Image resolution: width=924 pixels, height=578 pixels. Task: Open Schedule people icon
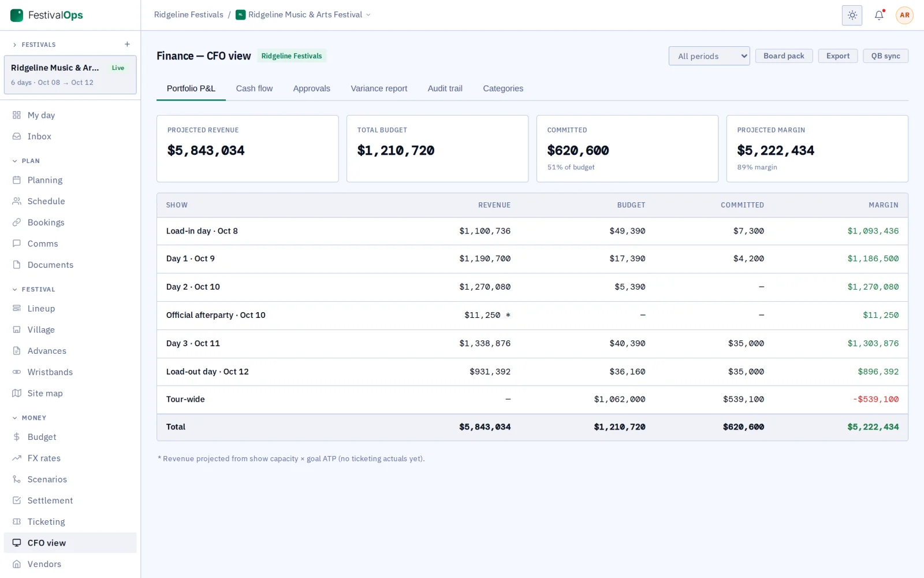point(17,201)
